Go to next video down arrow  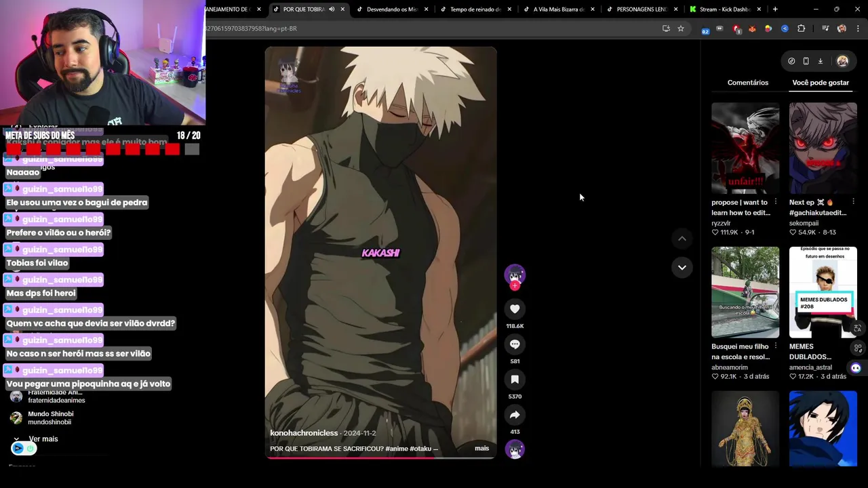pos(682,267)
